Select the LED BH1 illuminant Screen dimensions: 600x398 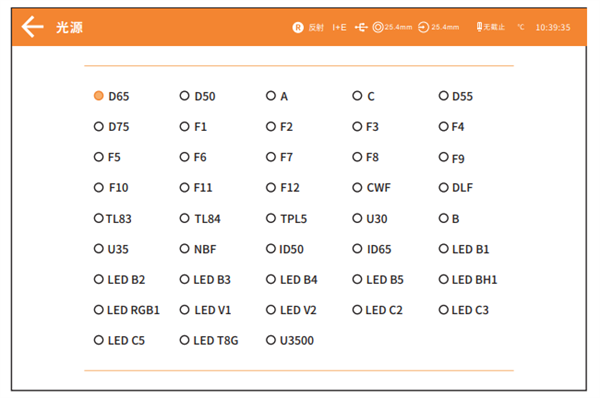(443, 279)
